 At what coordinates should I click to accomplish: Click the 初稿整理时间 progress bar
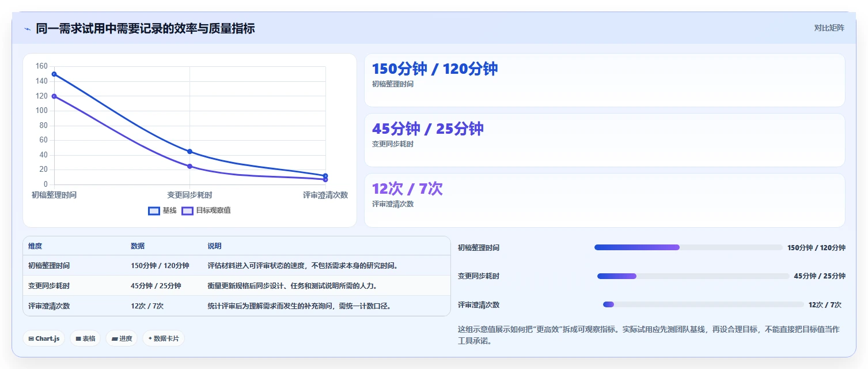point(688,247)
